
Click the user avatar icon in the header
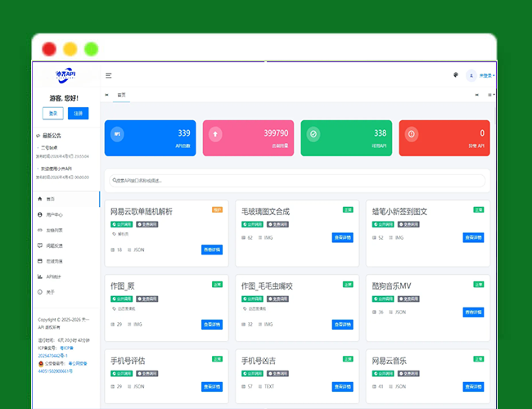coord(471,75)
